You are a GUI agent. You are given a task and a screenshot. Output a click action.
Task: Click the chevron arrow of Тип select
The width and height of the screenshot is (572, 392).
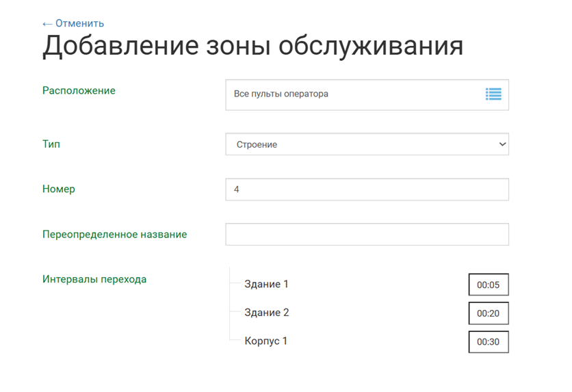click(x=502, y=144)
